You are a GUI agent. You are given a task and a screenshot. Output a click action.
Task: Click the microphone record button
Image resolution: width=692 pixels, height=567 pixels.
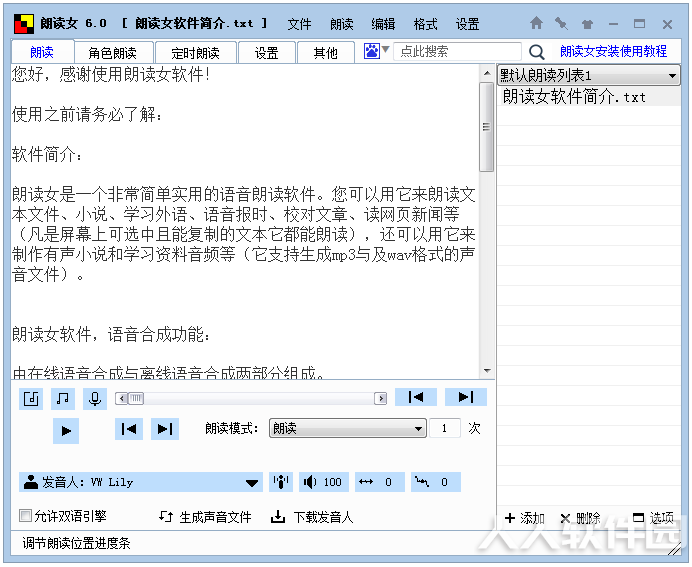[95, 399]
